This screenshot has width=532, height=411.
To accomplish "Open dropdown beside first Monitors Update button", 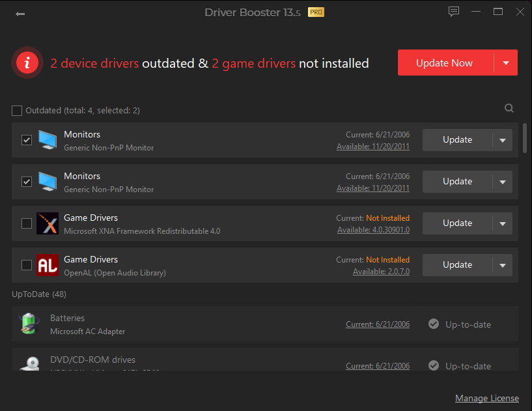I will tap(503, 140).
